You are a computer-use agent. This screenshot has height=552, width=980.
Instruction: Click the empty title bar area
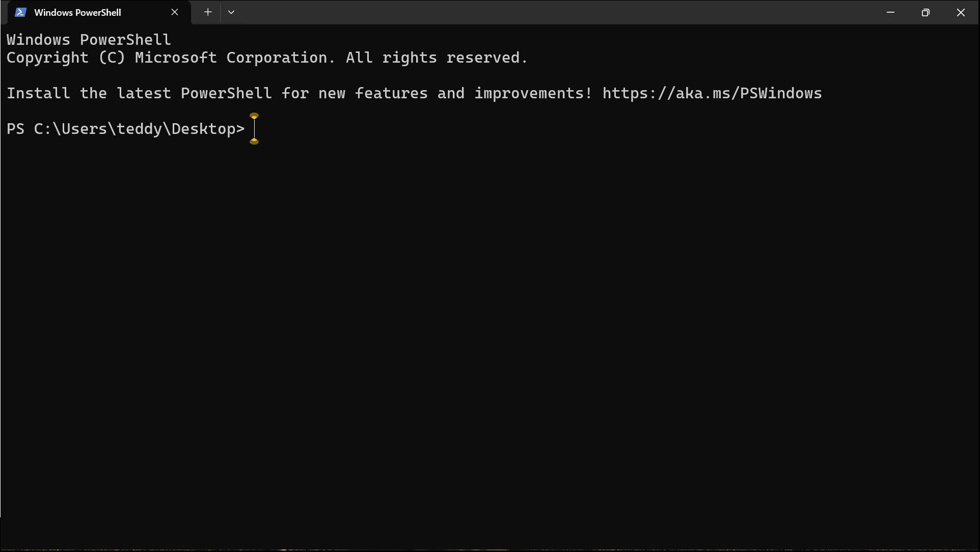(x=555, y=12)
